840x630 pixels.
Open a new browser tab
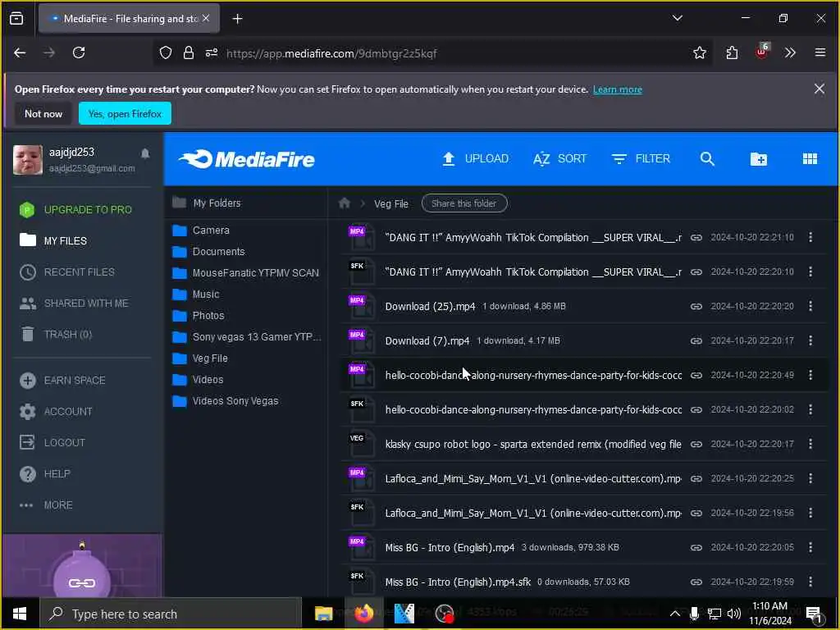click(237, 19)
